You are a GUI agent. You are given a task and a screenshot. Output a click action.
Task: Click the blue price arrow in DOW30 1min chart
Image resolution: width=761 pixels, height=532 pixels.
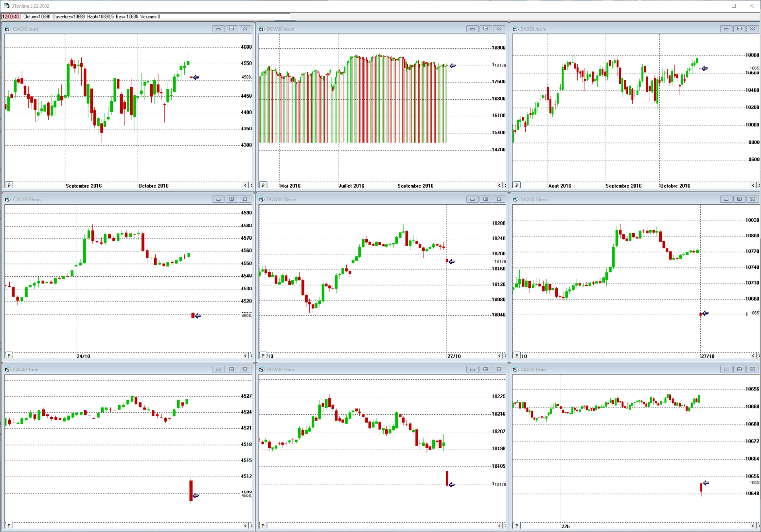point(451,484)
